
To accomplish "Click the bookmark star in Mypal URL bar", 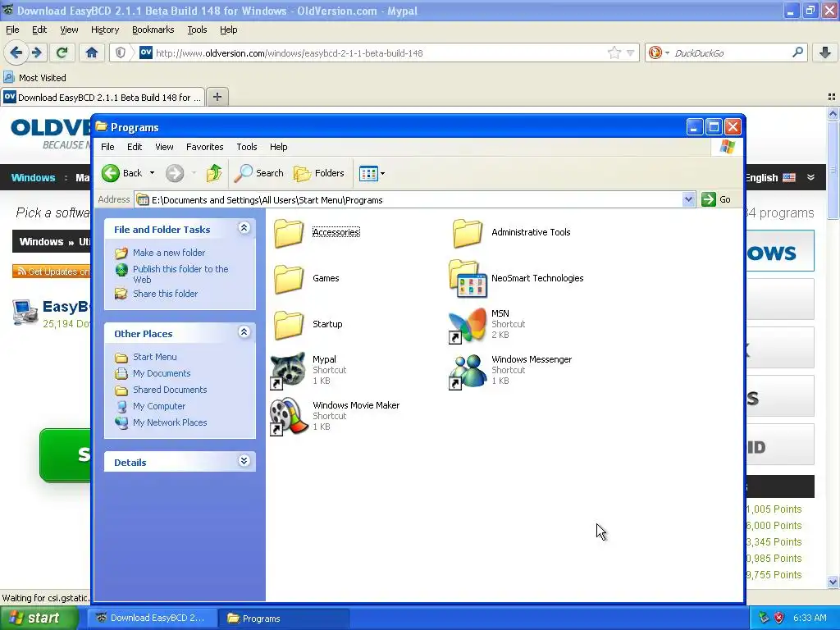I will click(x=614, y=52).
